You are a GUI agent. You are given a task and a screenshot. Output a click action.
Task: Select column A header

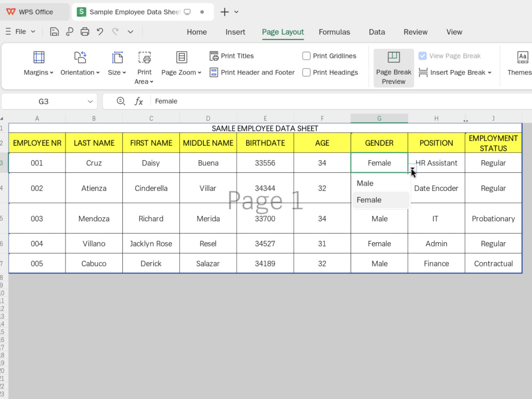tap(37, 118)
